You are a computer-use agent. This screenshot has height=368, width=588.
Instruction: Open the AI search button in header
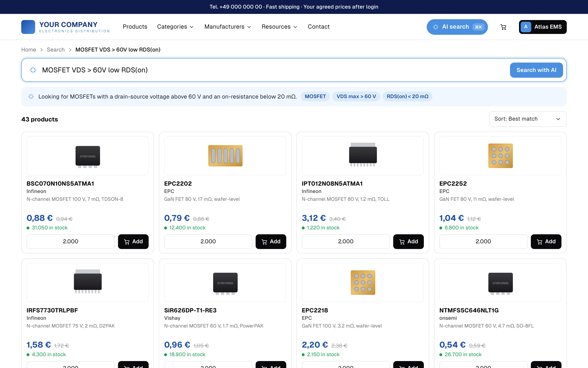coord(457,27)
